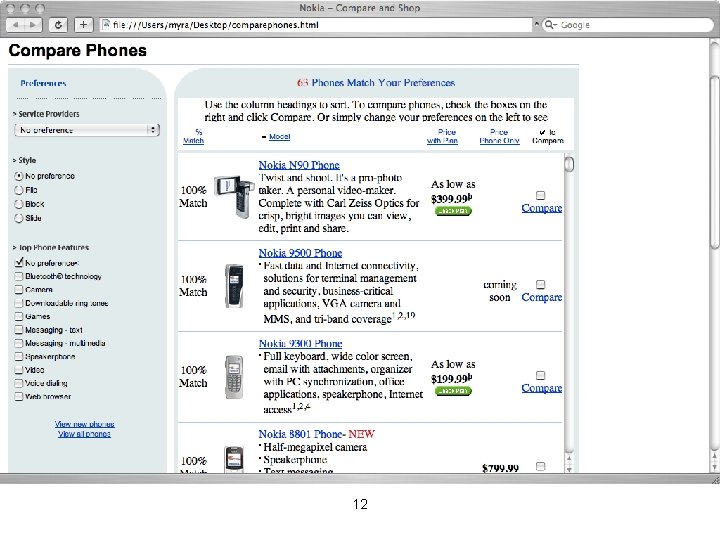Click the Google search magnifier icon

[550, 25]
